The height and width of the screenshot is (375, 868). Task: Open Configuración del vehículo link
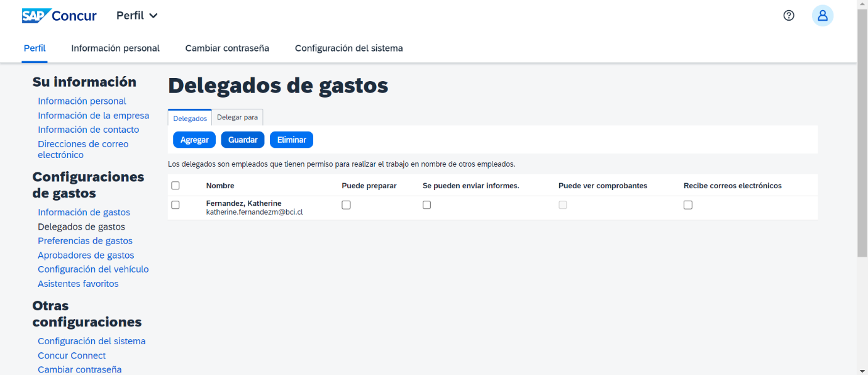(x=93, y=269)
